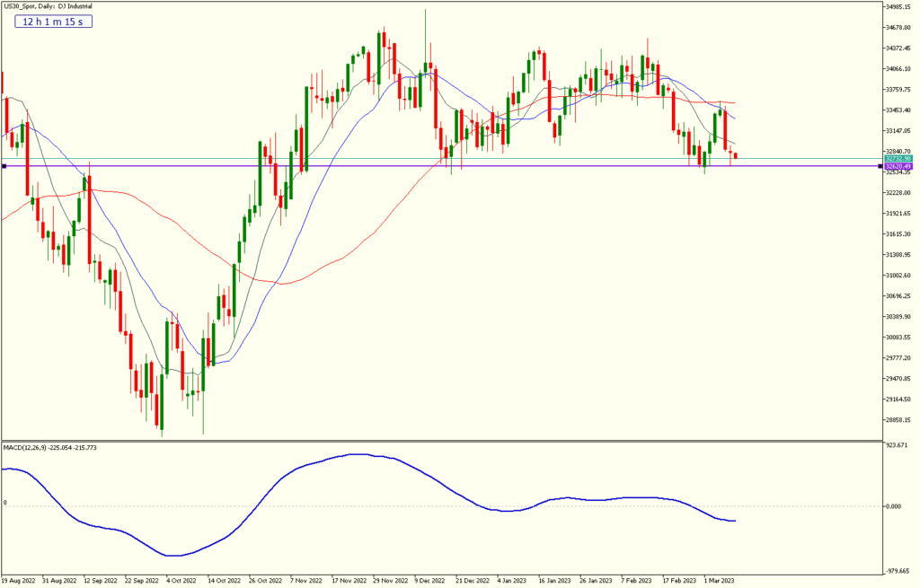Image resolution: width=920 pixels, height=588 pixels.
Task: Click the 923.671 MACD scale label
Action: click(x=898, y=445)
